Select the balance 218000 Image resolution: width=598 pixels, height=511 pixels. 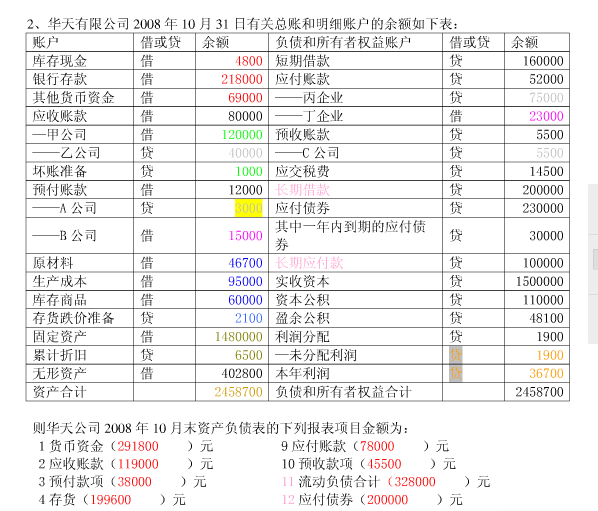242,79
